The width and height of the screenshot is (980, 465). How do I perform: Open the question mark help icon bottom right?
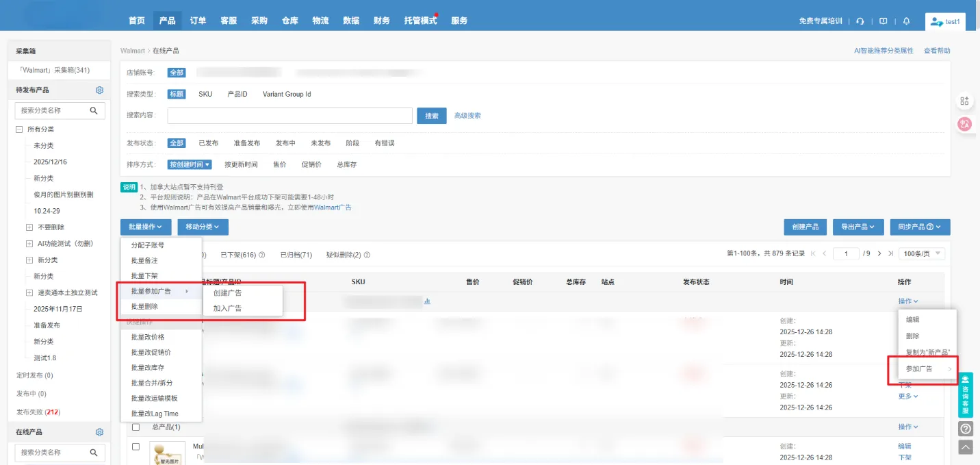tap(965, 428)
